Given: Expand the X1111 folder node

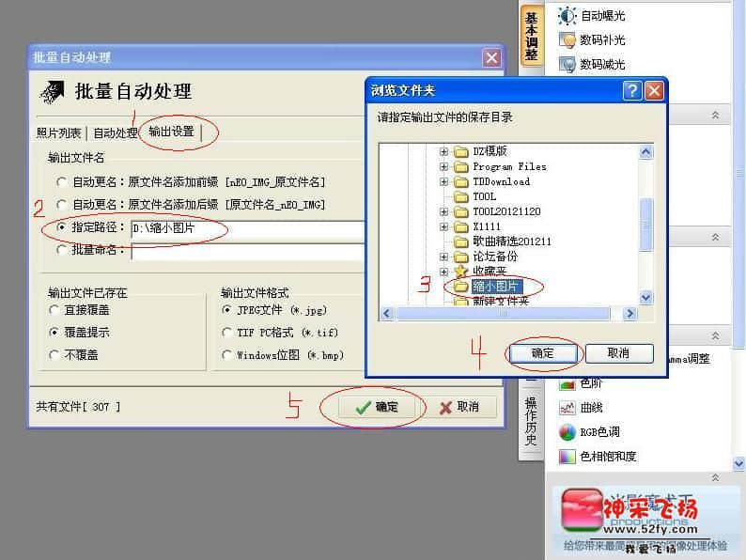Looking at the screenshot, I should pyautogui.click(x=443, y=227).
